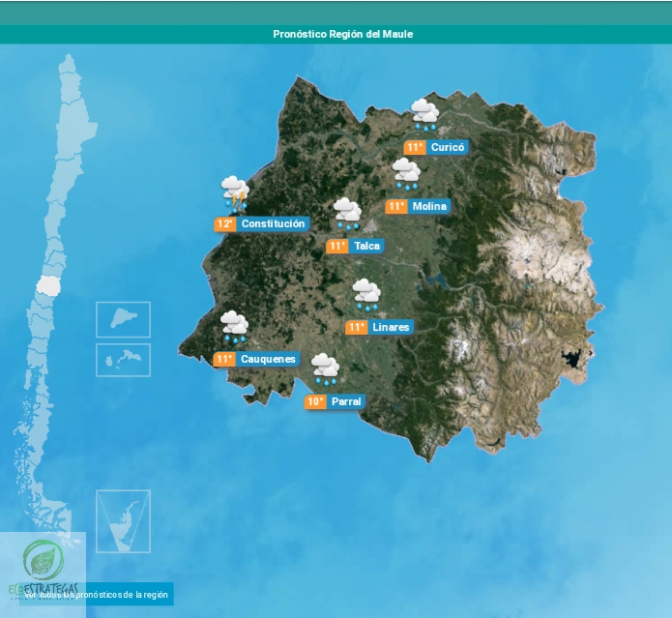This screenshot has width=672, height=618.
Task: Select the Juan Fernández islands inset map
Action: pos(123,360)
